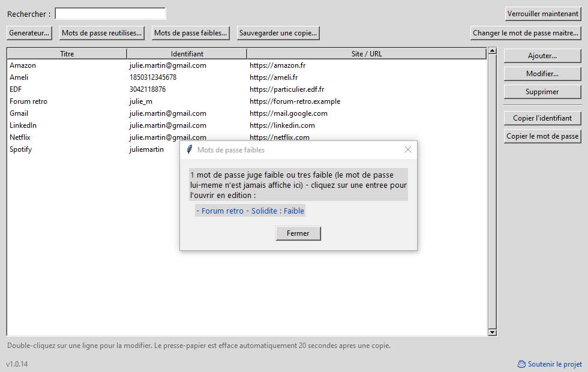The width and height of the screenshot is (588, 372).
Task: Click URL https://particulier.edf.fr
Action: point(287,89)
